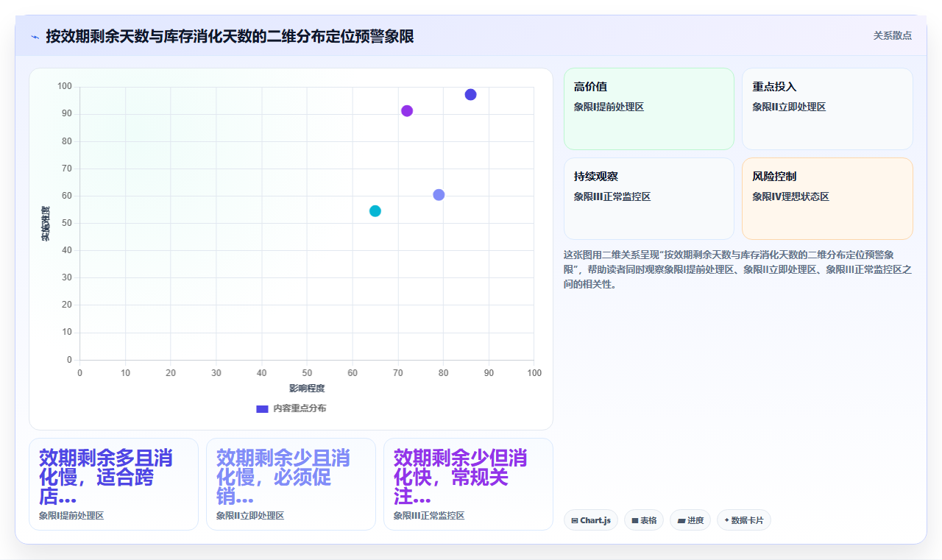Click the icon in 表格 tag
This screenshot has width=942, height=560.
coord(634,521)
